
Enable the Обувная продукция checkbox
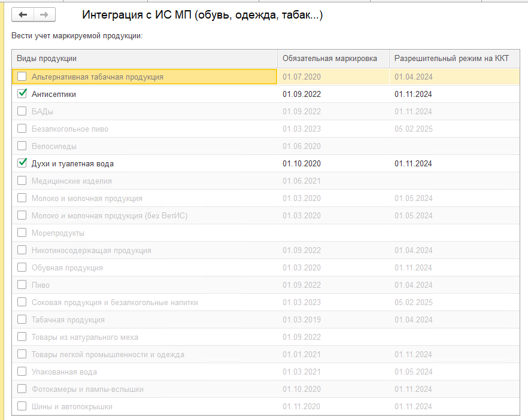(22, 267)
